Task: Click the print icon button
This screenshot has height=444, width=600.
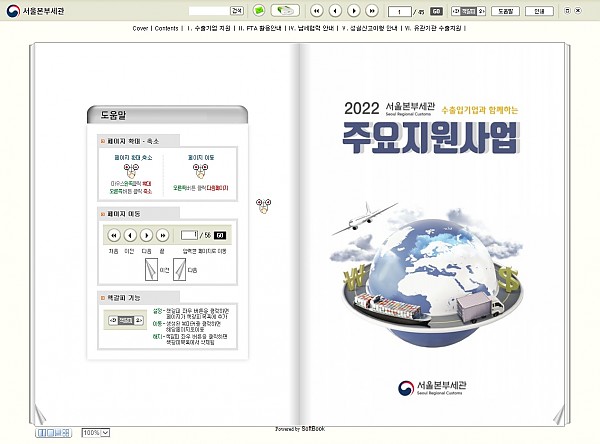Action: pyautogui.click(x=285, y=11)
